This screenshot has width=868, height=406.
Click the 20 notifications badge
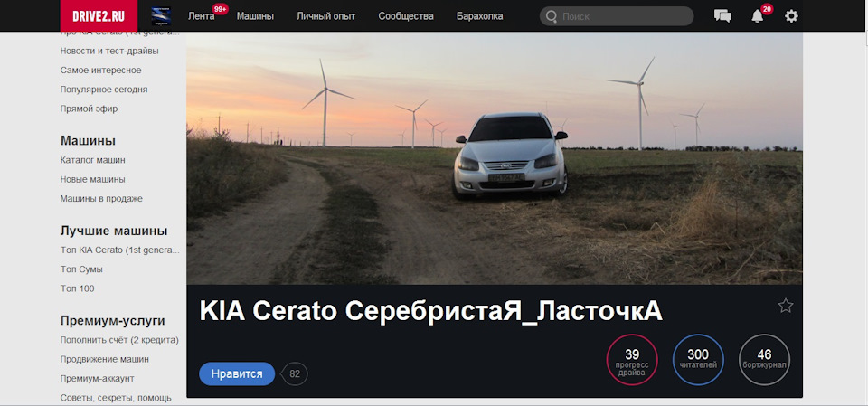point(767,9)
